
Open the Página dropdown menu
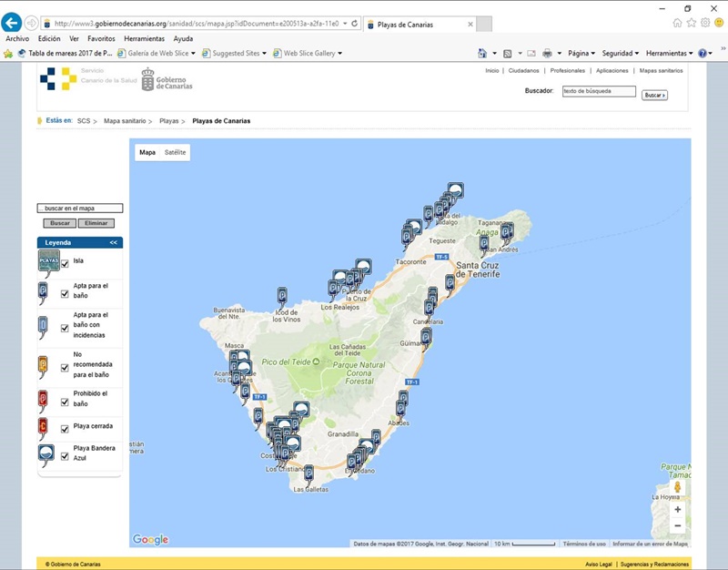tap(578, 54)
